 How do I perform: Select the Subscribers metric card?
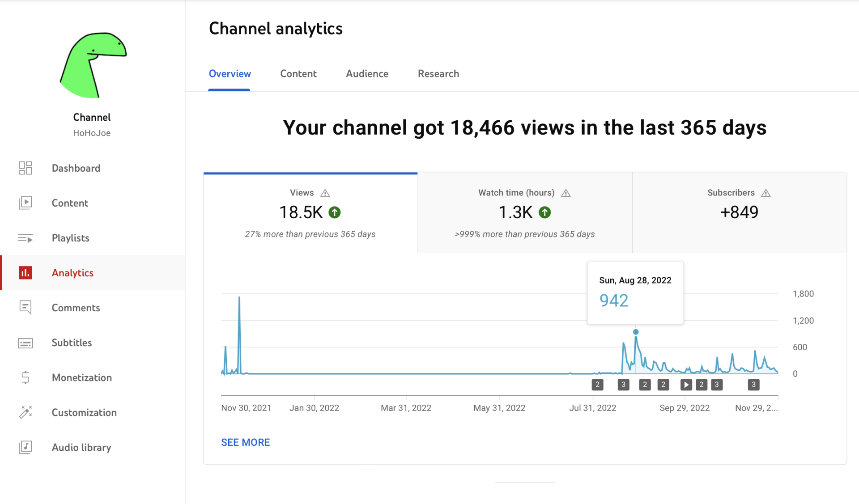pyautogui.click(x=739, y=213)
